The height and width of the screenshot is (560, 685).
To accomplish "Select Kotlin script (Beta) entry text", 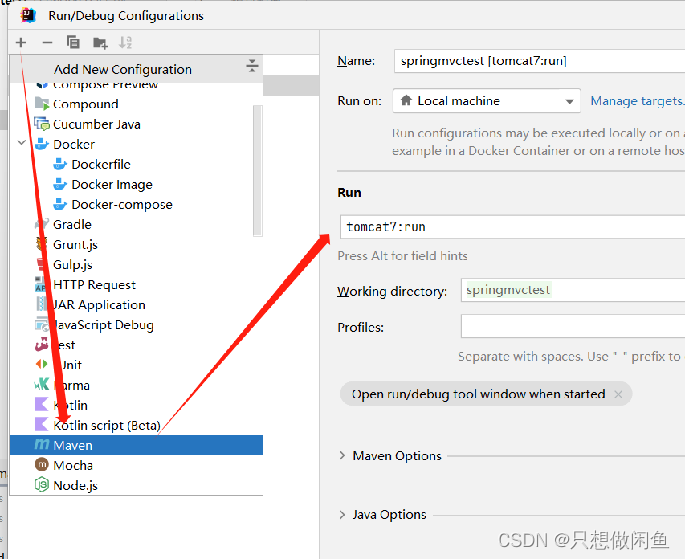I will tap(107, 425).
